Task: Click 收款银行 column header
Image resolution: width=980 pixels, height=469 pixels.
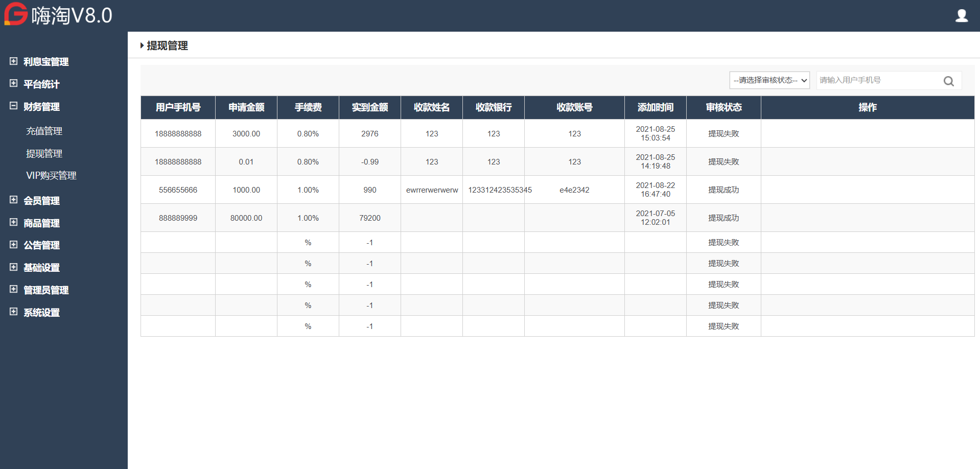Action: [494, 107]
